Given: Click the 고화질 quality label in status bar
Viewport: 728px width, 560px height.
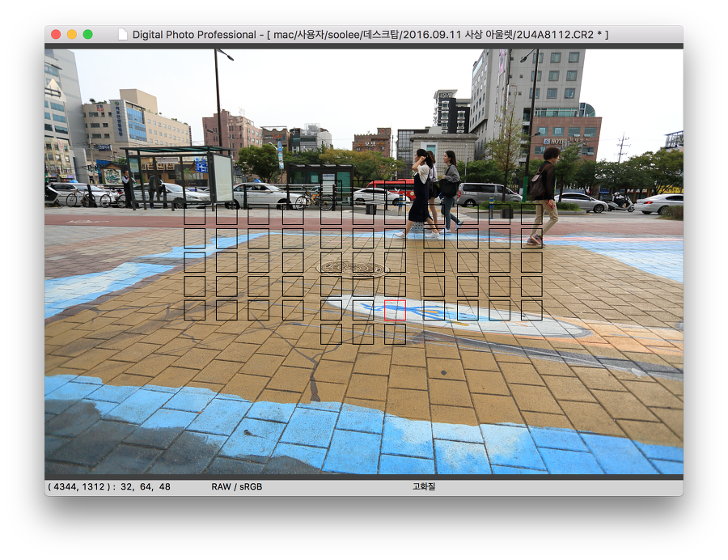Looking at the screenshot, I should (x=424, y=487).
